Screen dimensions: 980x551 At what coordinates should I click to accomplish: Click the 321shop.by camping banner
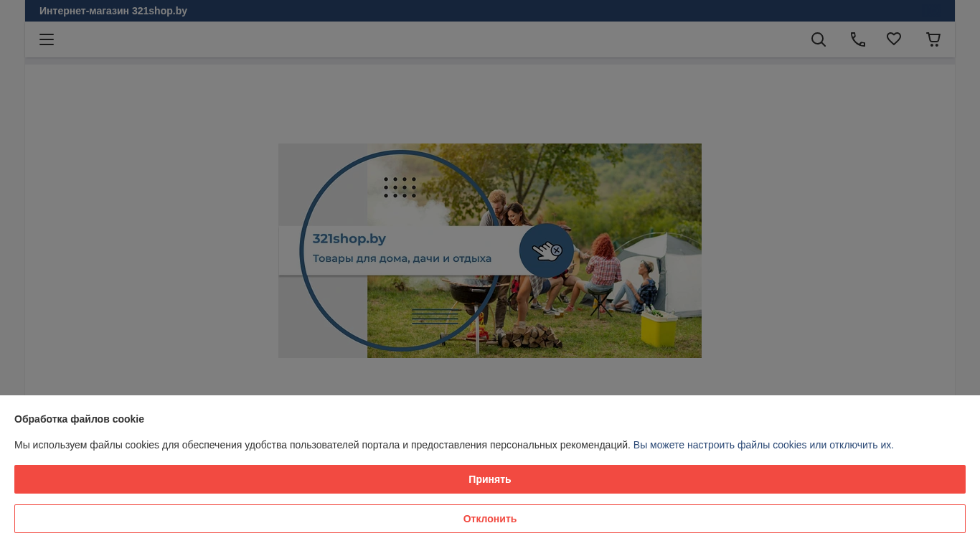point(490,250)
